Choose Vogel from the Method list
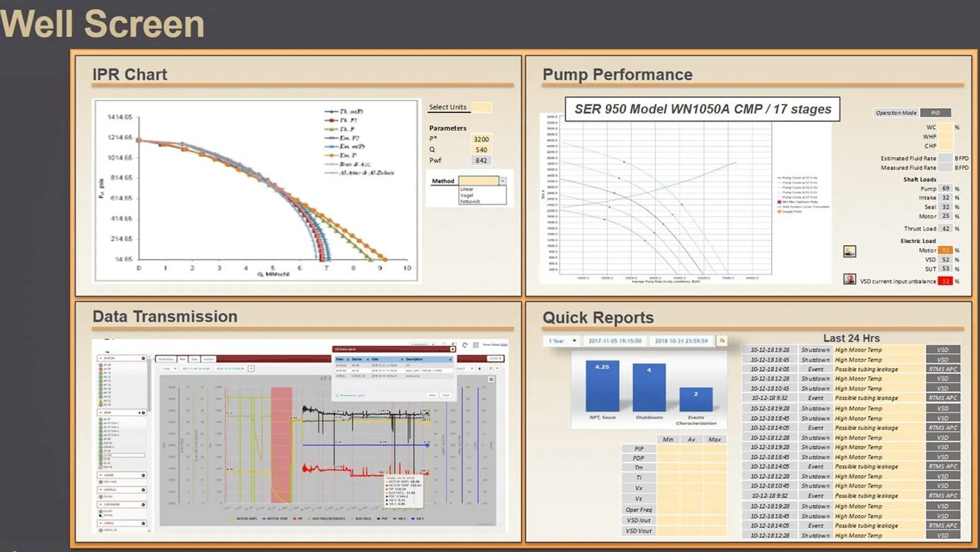Screen dimensions: 980x552 point(467,195)
